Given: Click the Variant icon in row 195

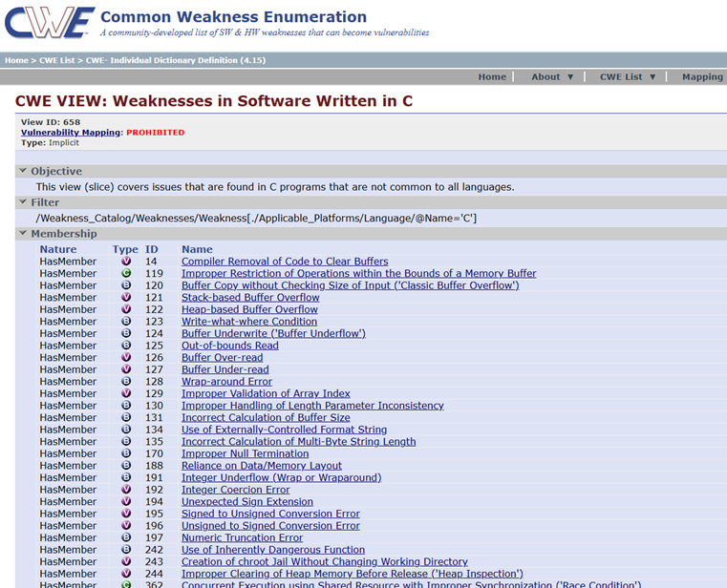Looking at the screenshot, I should pos(126,514).
